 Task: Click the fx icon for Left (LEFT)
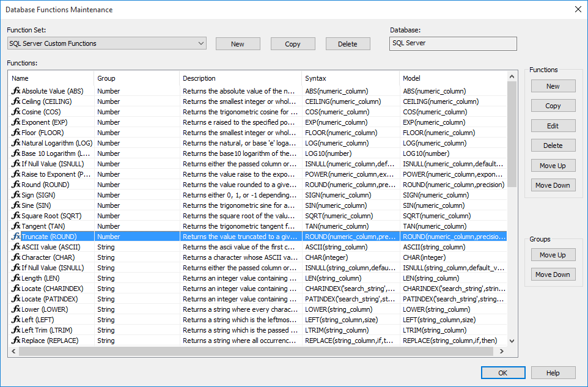[16, 320]
